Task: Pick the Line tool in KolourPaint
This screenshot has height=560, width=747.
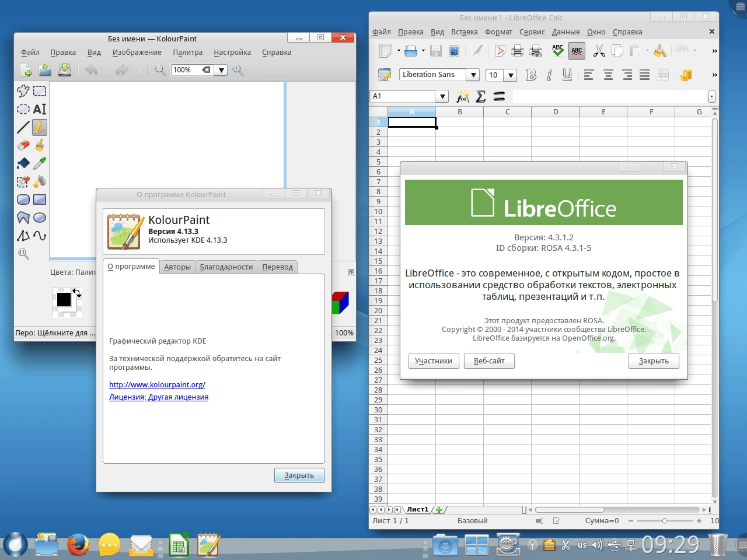Action: (23, 127)
